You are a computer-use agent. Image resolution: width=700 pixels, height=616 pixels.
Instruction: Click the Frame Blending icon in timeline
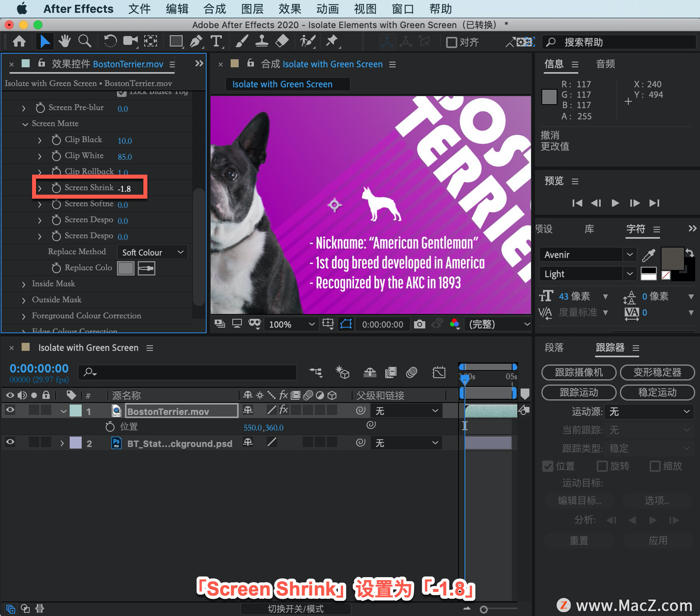click(x=391, y=372)
